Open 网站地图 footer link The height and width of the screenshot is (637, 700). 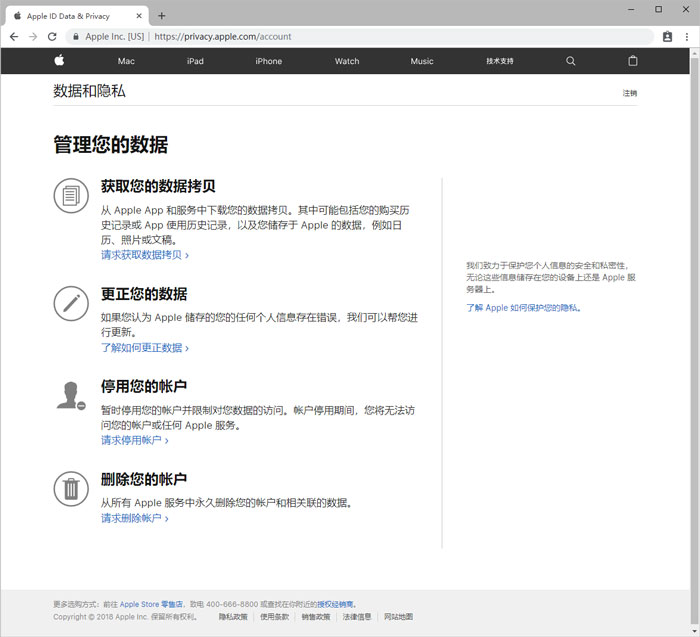pos(398,617)
